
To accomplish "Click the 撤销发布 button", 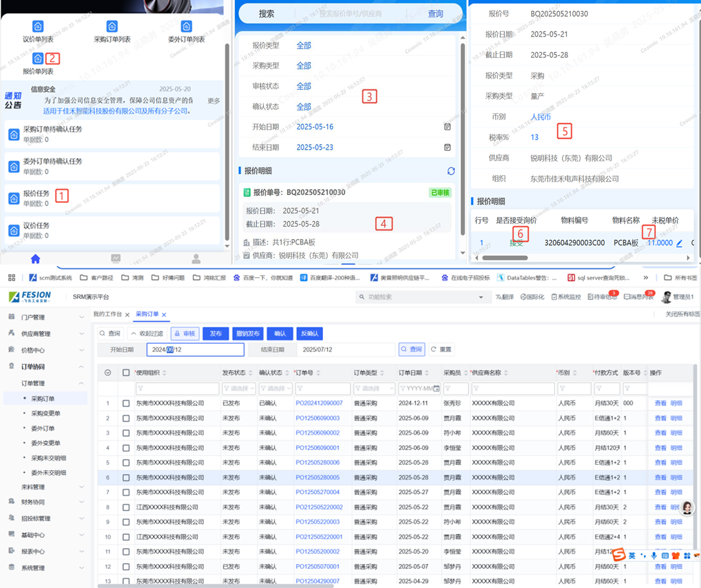I will (x=248, y=334).
